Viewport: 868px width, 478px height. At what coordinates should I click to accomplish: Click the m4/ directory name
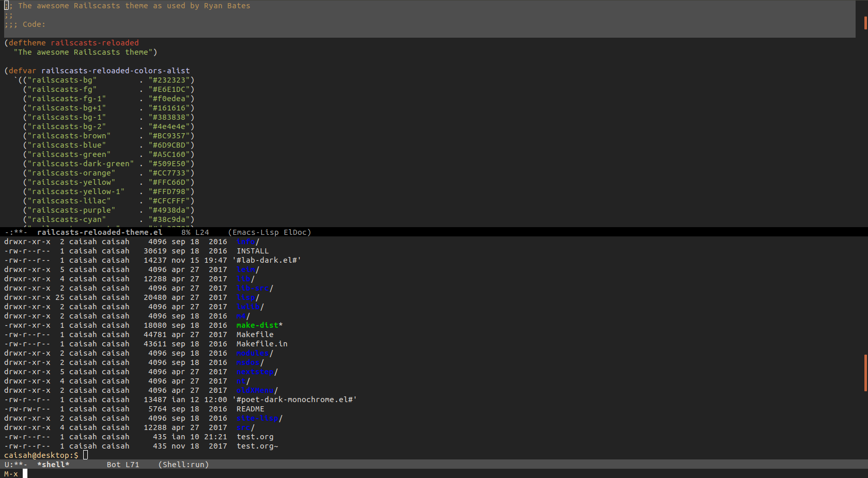point(243,316)
